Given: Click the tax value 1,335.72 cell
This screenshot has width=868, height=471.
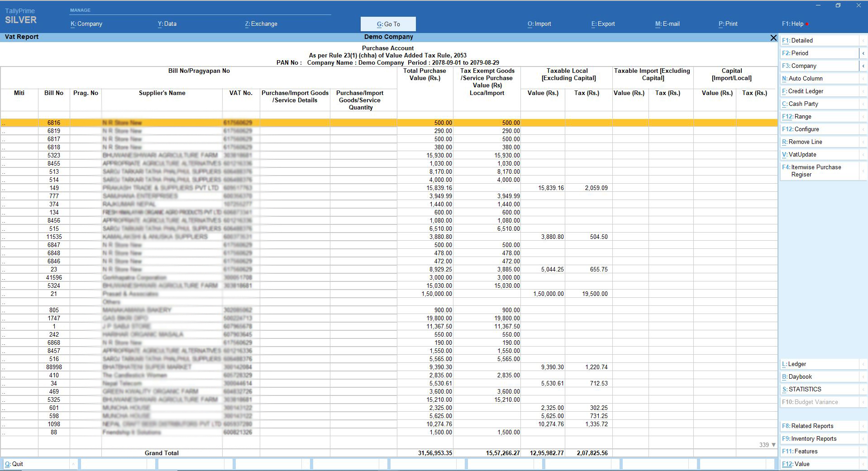Looking at the screenshot, I should tap(596, 424).
